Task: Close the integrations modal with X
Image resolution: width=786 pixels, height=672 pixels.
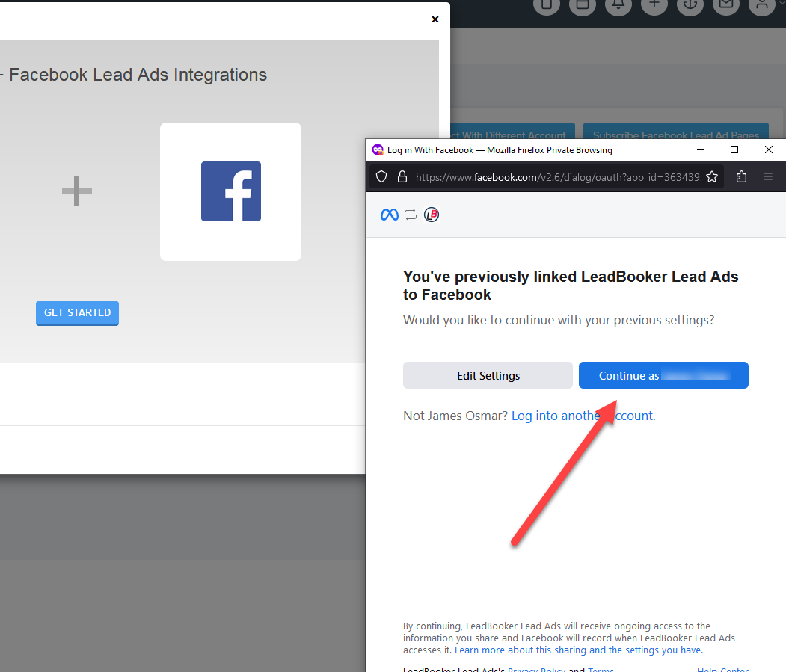Action: (x=435, y=19)
